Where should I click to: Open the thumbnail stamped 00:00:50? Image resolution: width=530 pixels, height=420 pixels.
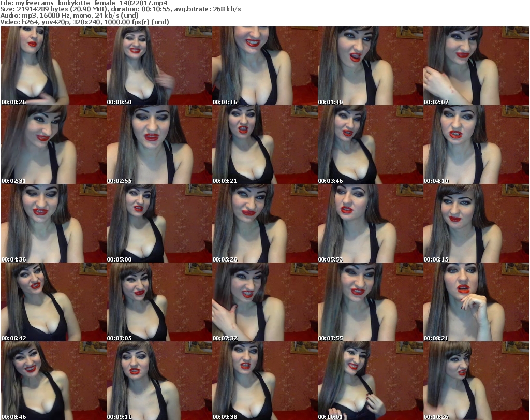[159, 66]
